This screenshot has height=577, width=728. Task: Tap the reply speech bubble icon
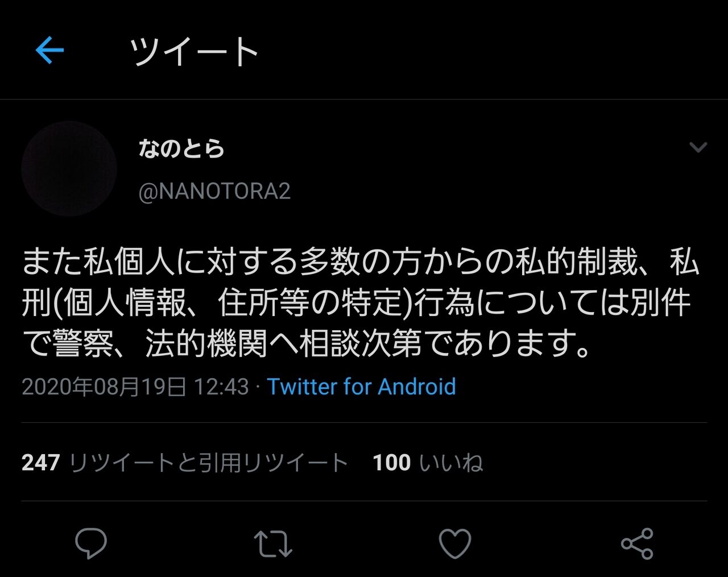point(91,543)
